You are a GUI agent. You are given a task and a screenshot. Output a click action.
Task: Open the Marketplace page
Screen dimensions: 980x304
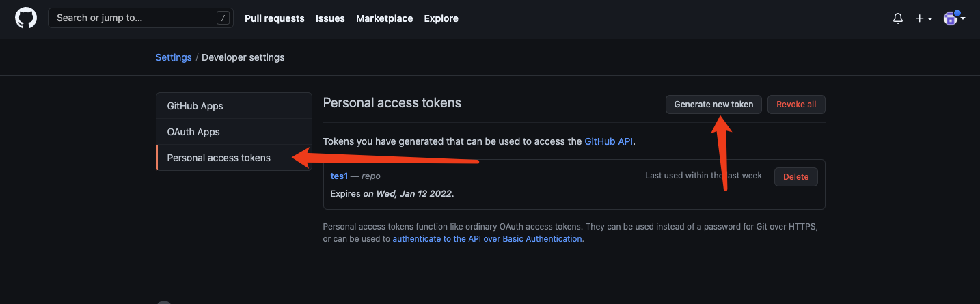384,18
